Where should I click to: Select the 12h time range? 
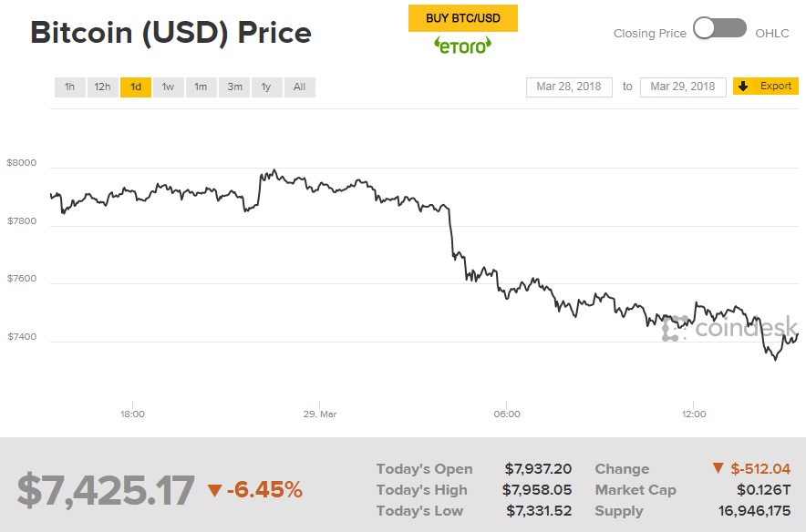(102, 87)
